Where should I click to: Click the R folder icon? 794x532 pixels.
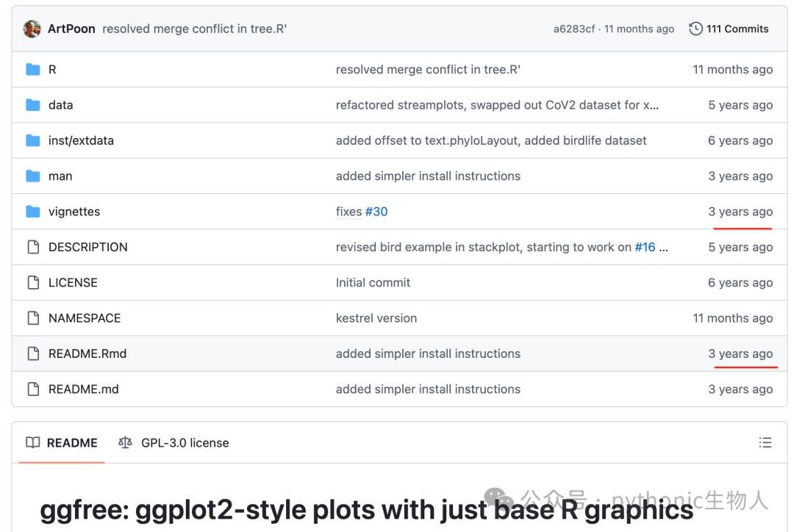pos(33,69)
